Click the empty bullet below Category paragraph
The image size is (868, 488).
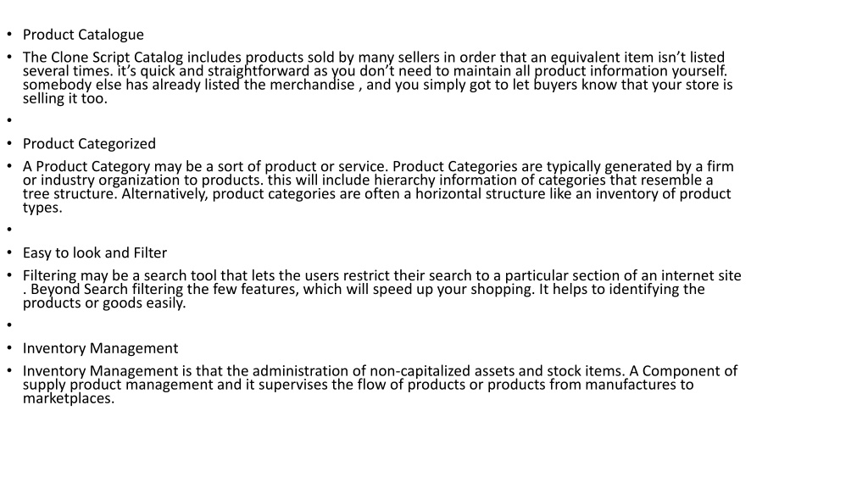point(9,229)
